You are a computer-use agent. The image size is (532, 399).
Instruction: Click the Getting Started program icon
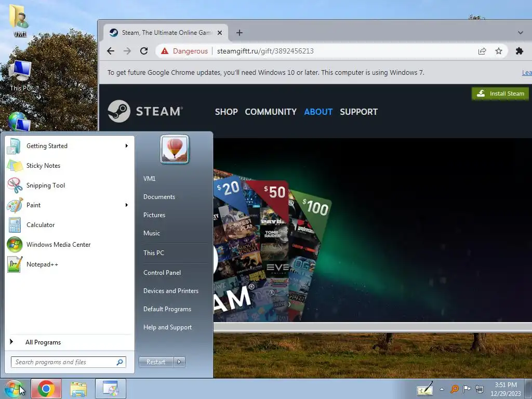[x=14, y=146]
